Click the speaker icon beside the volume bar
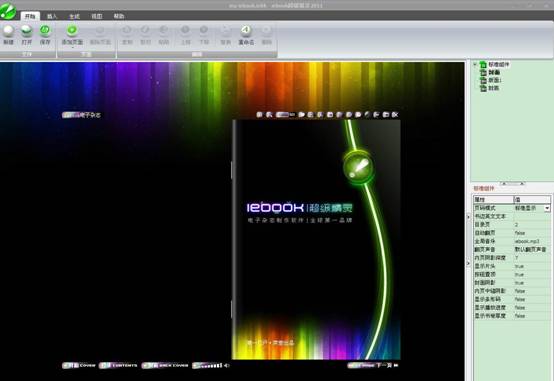 (x=227, y=365)
